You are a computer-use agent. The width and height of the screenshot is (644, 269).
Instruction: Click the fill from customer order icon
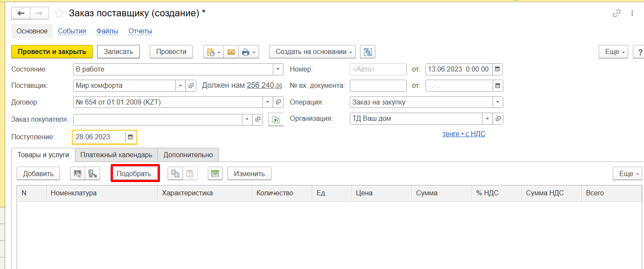coord(276,120)
